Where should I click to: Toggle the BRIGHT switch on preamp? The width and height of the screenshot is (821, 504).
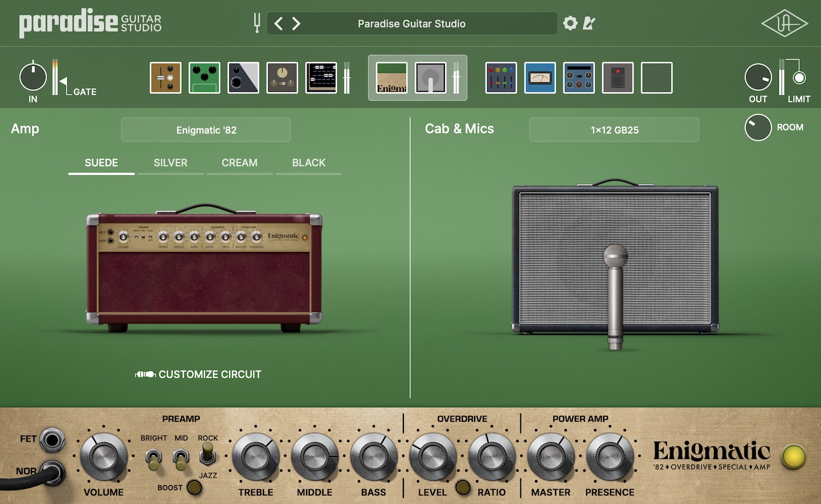click(154, 457)
